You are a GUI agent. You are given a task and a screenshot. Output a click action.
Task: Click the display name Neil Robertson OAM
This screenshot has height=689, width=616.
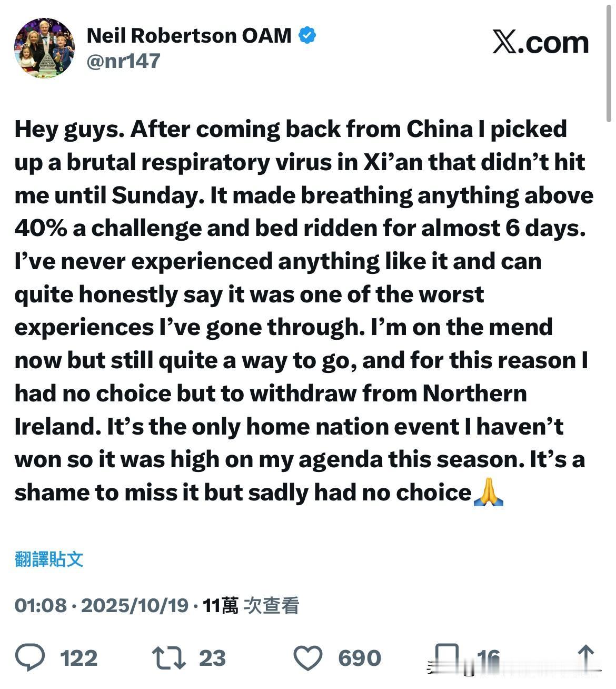[x=188, y=36]
